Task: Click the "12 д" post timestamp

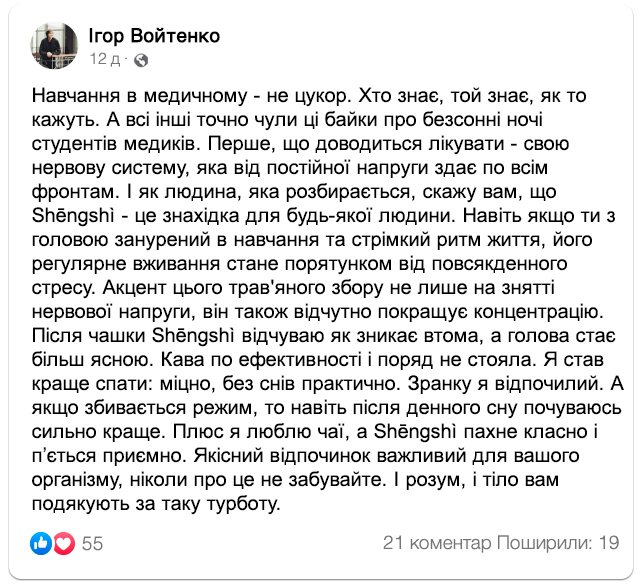Action: 105,59
